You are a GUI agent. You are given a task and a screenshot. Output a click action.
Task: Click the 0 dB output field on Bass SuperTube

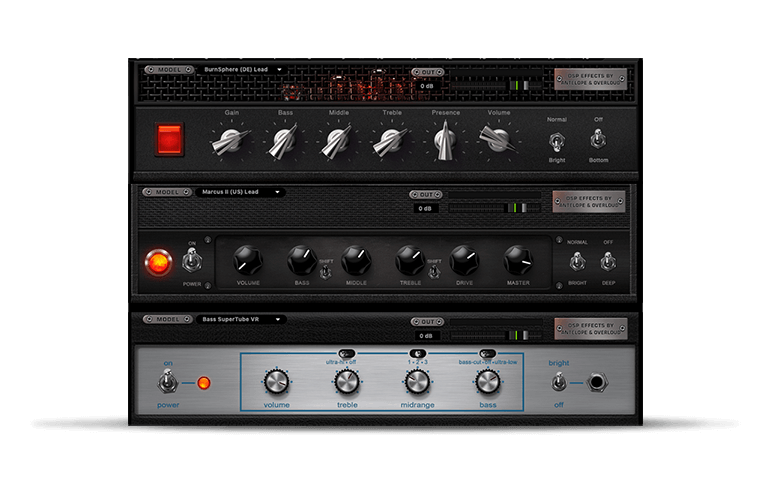coord(426,335)
